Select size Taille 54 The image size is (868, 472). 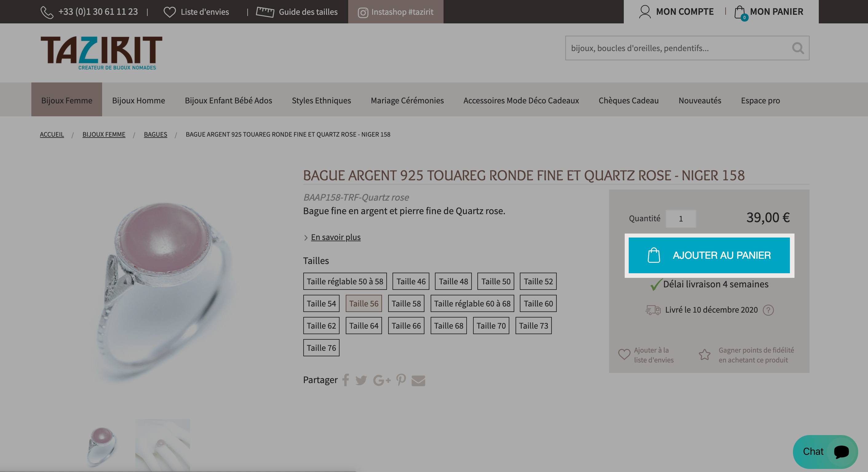pos(321,303)
